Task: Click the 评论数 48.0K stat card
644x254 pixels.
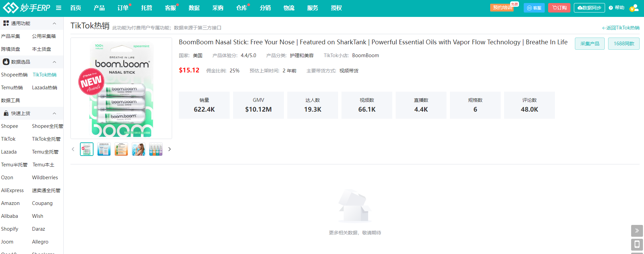Action: (529, 105)
